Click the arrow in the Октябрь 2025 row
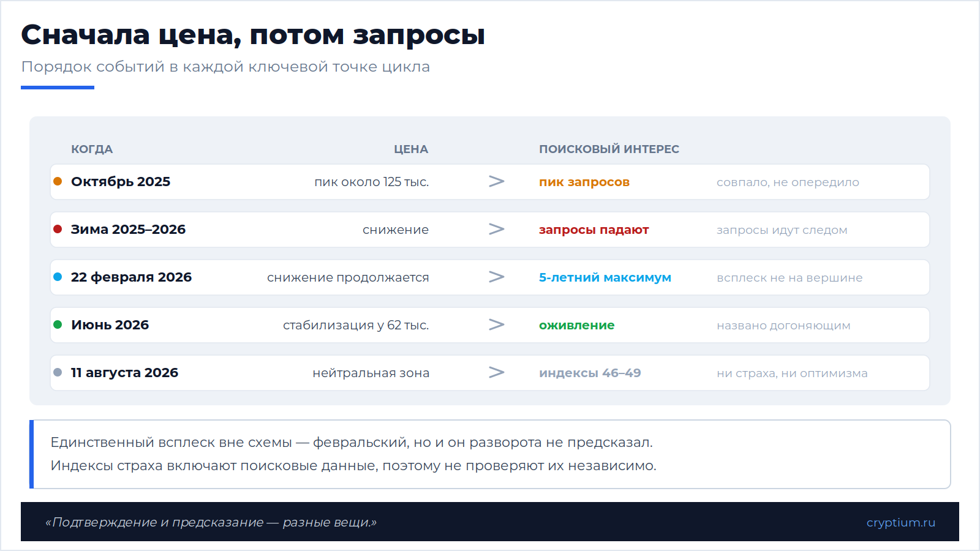Screen dimensions: 980x551 (x=497, y=181)
